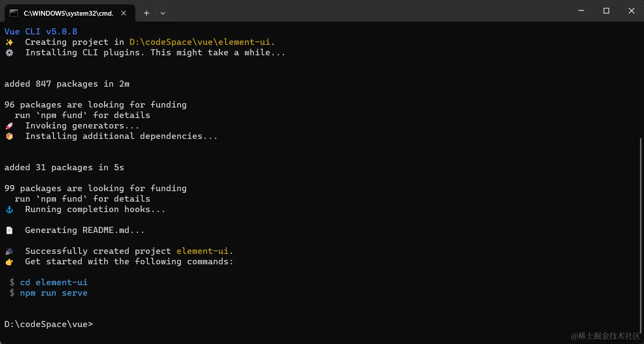This screenshot has width=644, height=344.
Task: Click the party popper emoji before Successfully created
Action: pyautogui.click(x=9, y=251)
